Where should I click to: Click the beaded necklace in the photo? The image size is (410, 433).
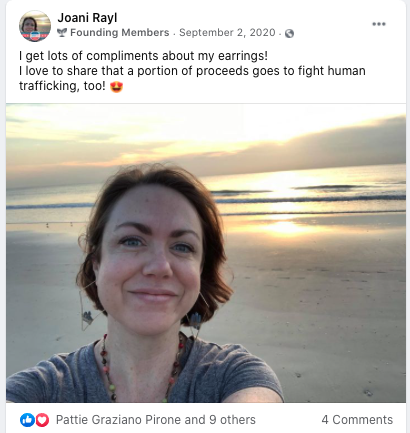pos(140,368)
